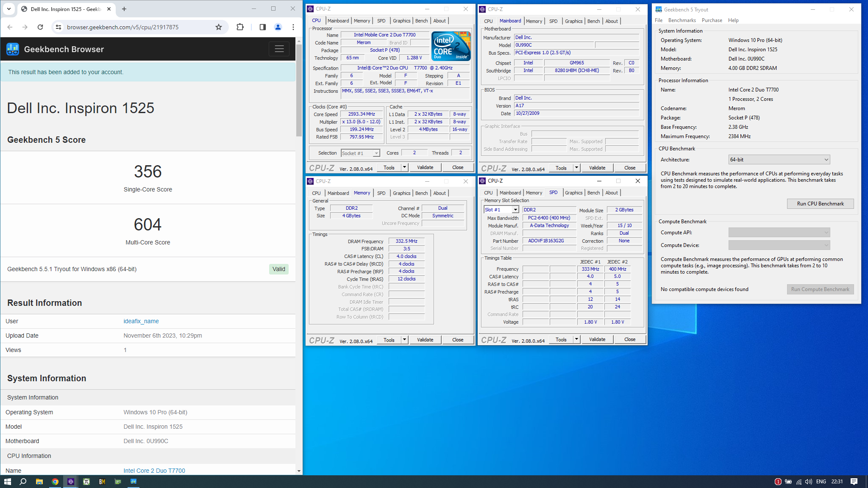Click the Core Speed 2593.34 MHz value
The image size is (868, 488).
coord(362,114)
